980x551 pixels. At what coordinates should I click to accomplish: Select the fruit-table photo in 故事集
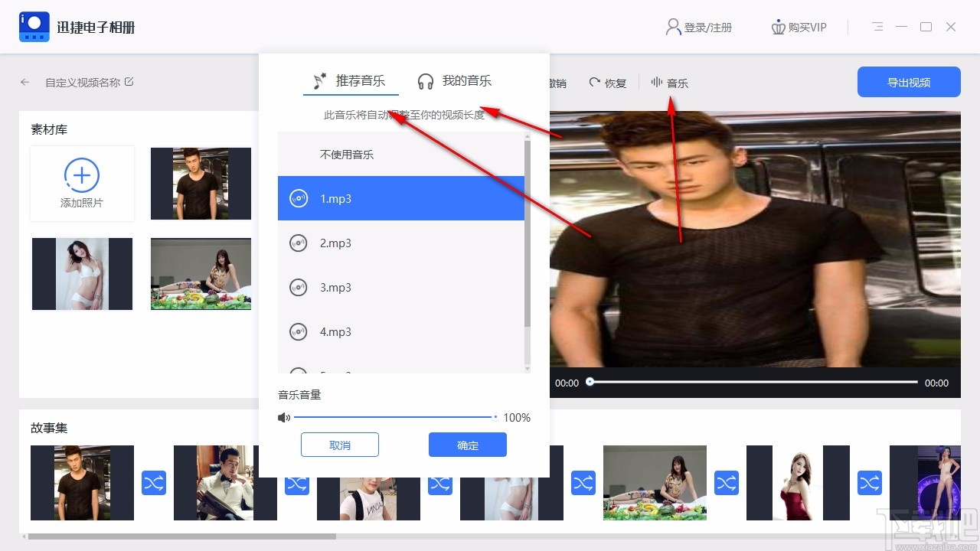(655, 483)
